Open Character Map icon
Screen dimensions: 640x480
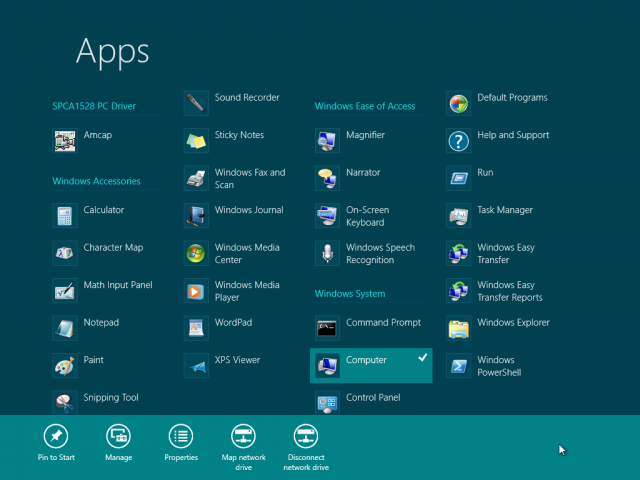[65, 253]
